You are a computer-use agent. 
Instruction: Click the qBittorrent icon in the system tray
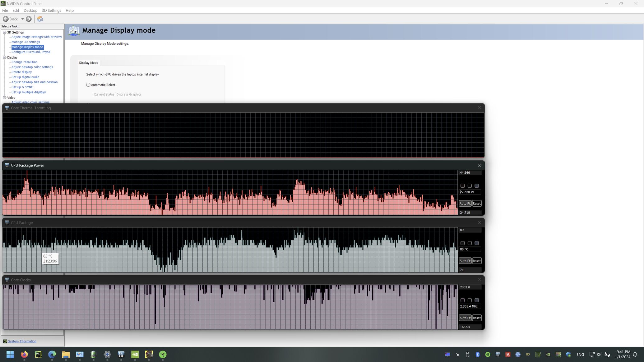pyautogui.click(x=518, y=354)
